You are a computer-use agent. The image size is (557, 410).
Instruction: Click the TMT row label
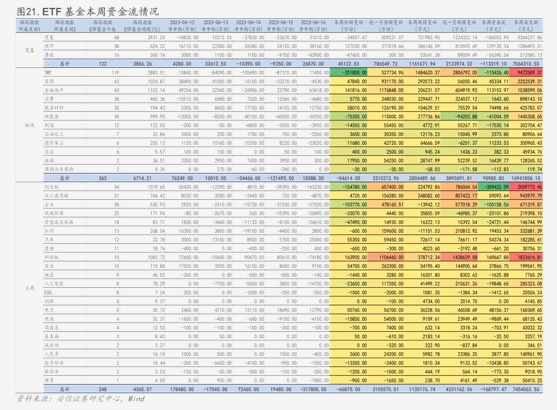coord(48,72)
